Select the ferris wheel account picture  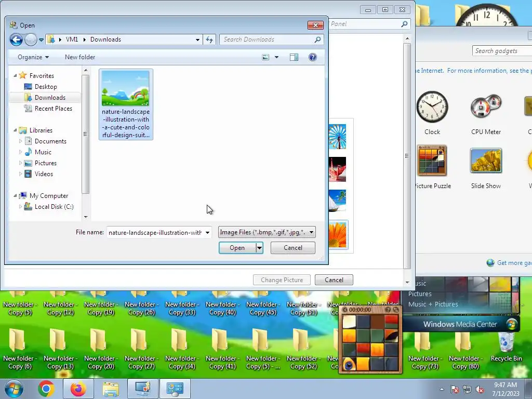(x=338, y=137)
